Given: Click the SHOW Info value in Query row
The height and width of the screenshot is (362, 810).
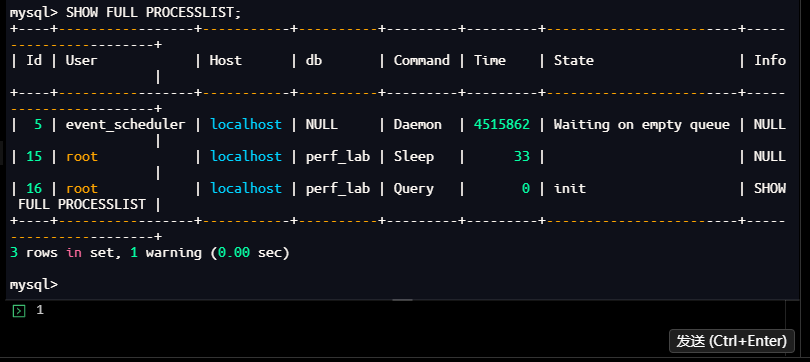Looking at the screenshot, I should point(770,188).
